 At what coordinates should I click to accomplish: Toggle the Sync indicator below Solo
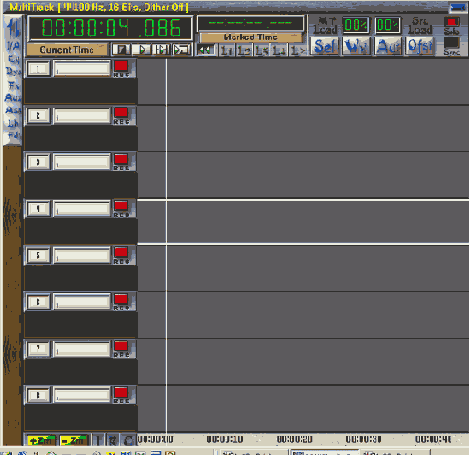452,43
